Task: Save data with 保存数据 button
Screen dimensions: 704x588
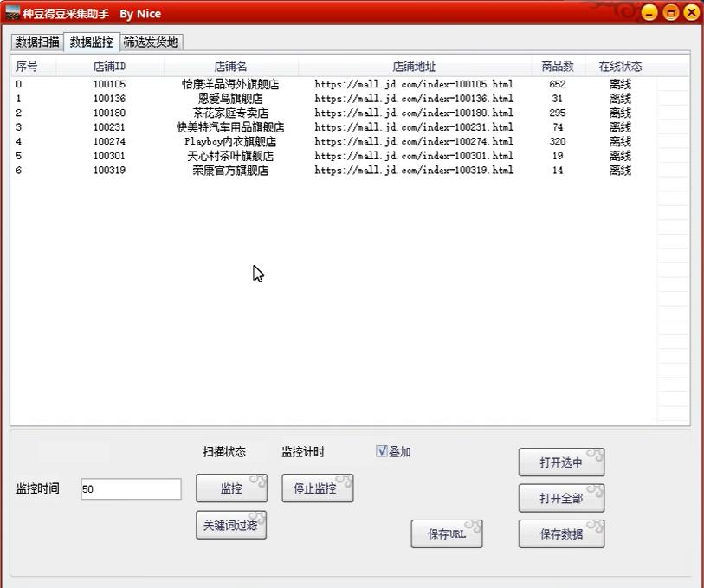Action: (561, 534)
